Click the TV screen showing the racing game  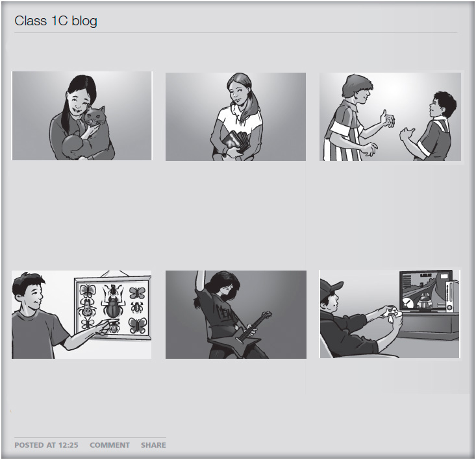point(424,291)
